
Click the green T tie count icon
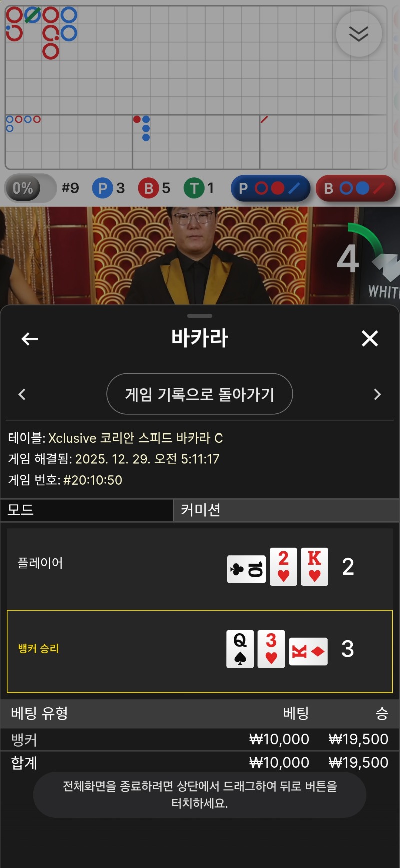click(194, 188)
